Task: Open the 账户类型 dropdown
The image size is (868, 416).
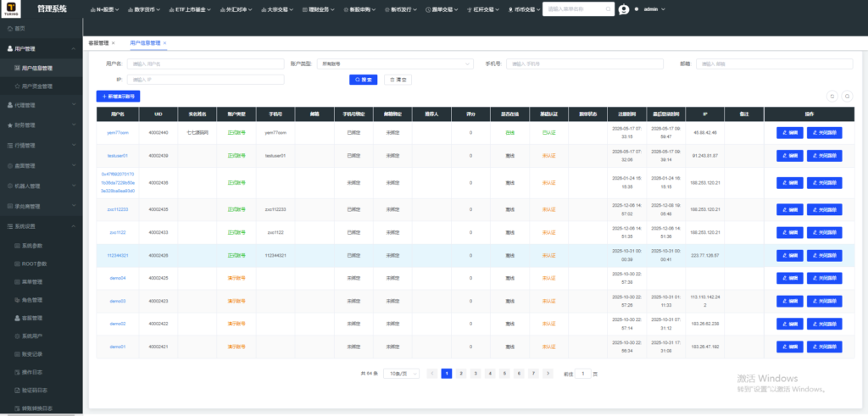Action: [395, 64]
